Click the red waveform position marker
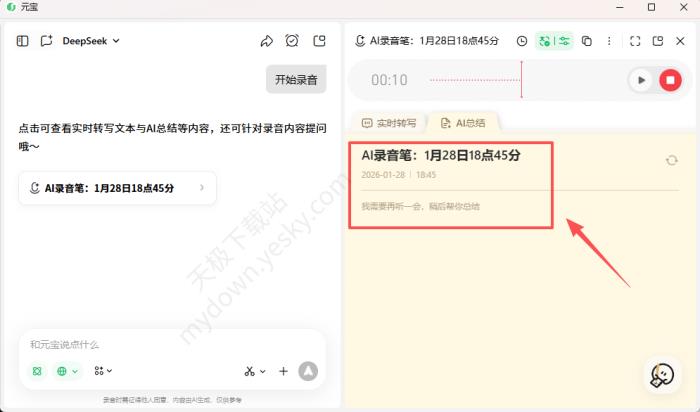The height and width of the screenshot is (412, 700). coord(521,80)
